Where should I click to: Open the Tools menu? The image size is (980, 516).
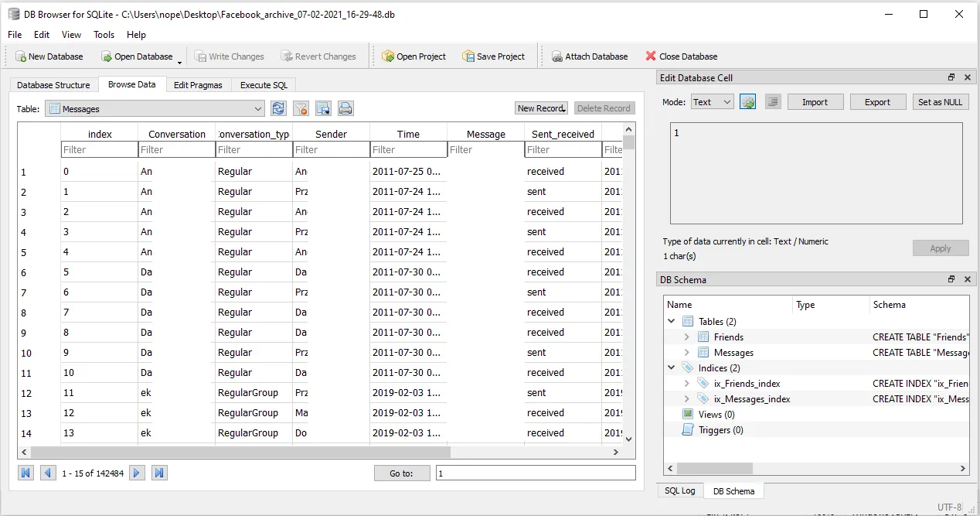(x=104, y=34)
